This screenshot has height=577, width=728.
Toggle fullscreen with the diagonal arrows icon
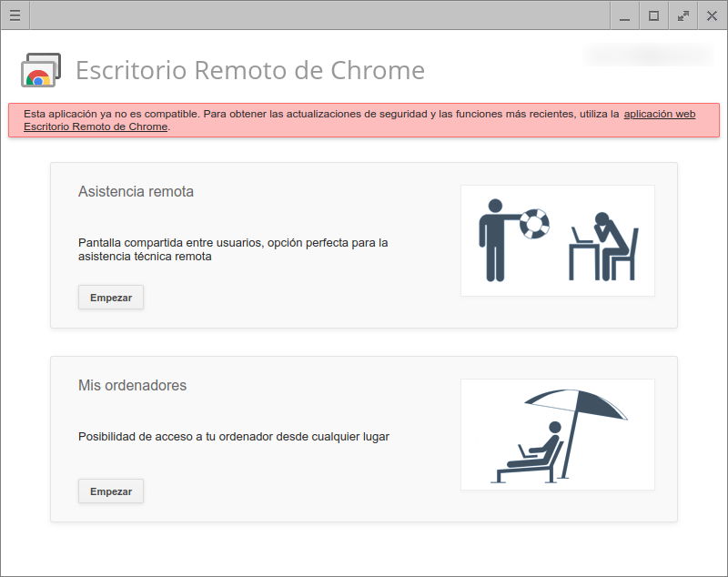click(683, 15)
